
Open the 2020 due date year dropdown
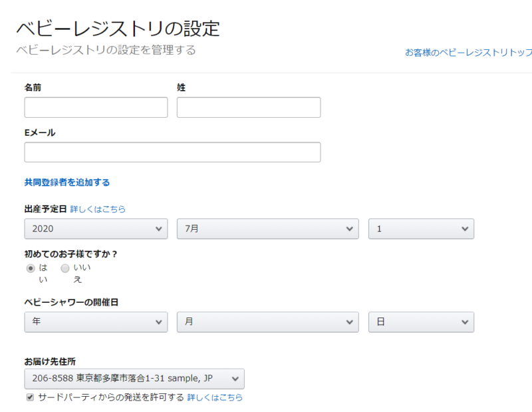pyautogui.click(x=96, y=229)
